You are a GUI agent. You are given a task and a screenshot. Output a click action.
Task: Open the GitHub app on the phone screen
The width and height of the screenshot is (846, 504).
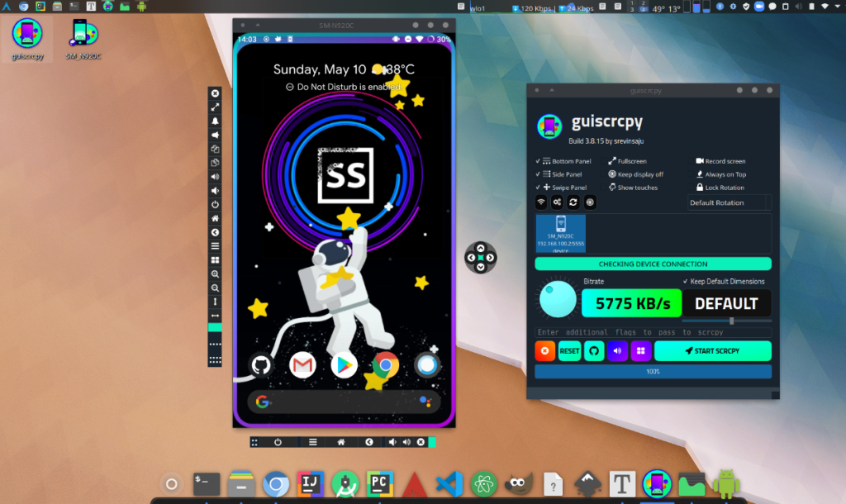click(x=261, y=365)
